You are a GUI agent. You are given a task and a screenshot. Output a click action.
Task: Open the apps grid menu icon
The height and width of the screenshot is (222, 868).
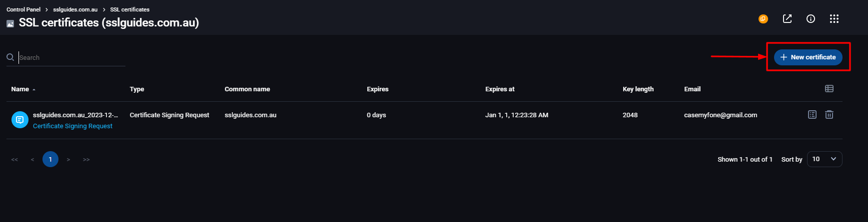pyautogui.click(x=834, y=19)
